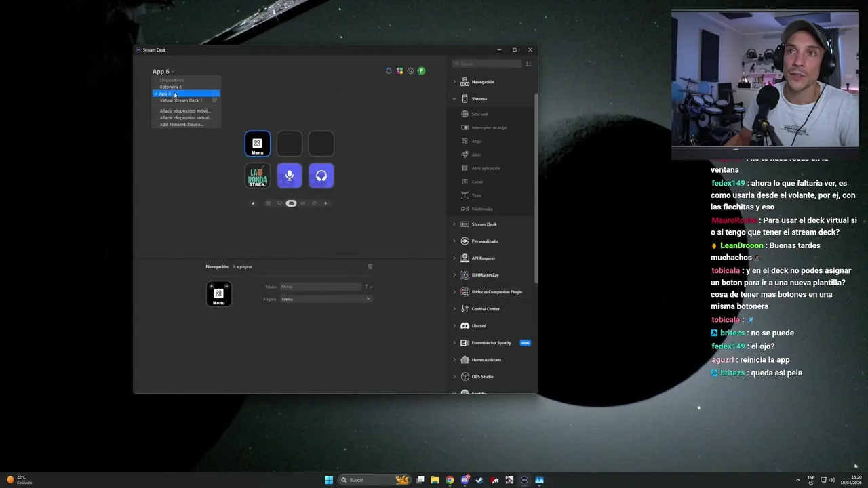Open the title font T options
Image resolution: width=868 pixels, height=488 pixels.
tap(368, 287)
